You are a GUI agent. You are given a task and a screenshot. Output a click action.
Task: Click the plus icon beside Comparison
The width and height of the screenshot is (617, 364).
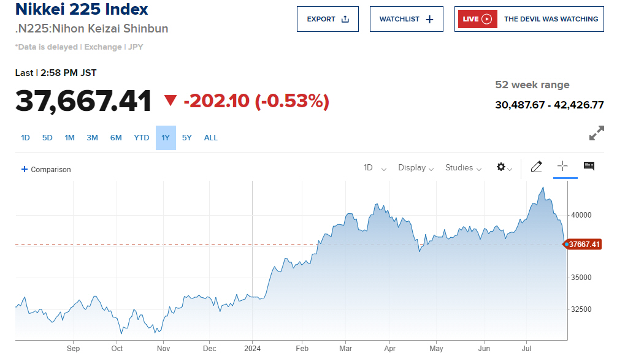click(x=25, y=169)
